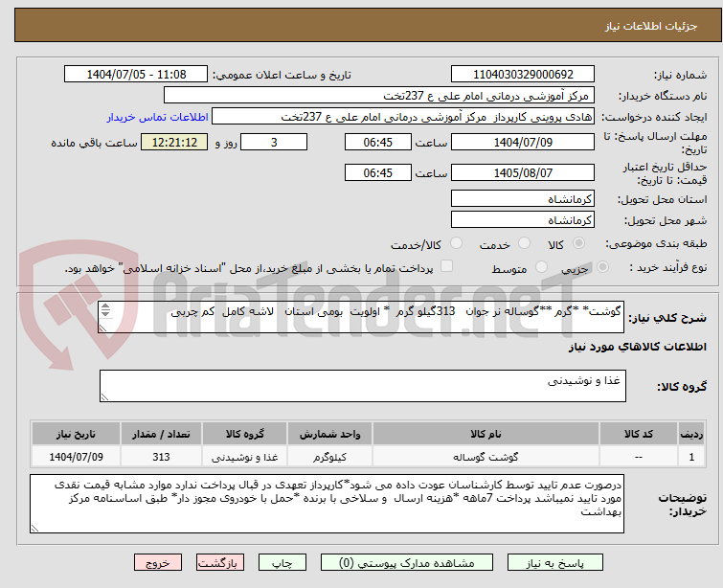The image size is (723, 588).
Task: Click scroll up arrow in شرح کلی نیاز box
Action: (105, 306)
